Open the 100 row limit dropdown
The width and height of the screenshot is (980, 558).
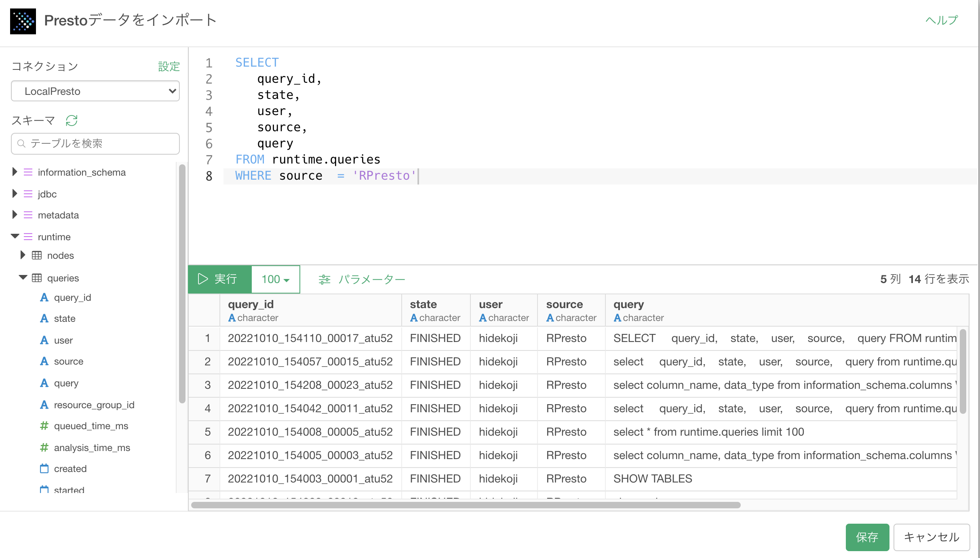[x=276, y=279]
